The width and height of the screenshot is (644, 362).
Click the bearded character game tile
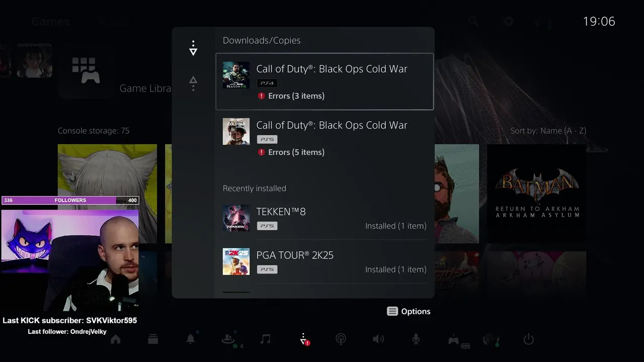coord(457,194)
